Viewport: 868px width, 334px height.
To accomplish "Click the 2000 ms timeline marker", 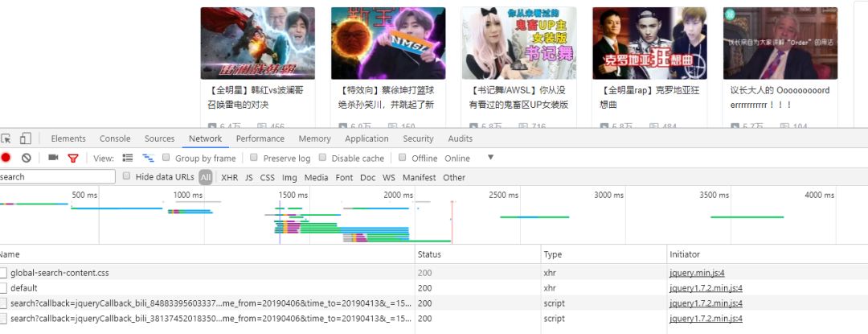I will tap(398, 195).
